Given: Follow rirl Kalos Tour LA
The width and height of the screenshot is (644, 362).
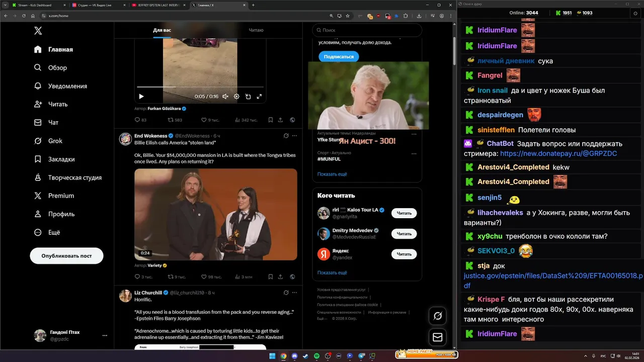Looking at the screenshot, I should (404, 213).
